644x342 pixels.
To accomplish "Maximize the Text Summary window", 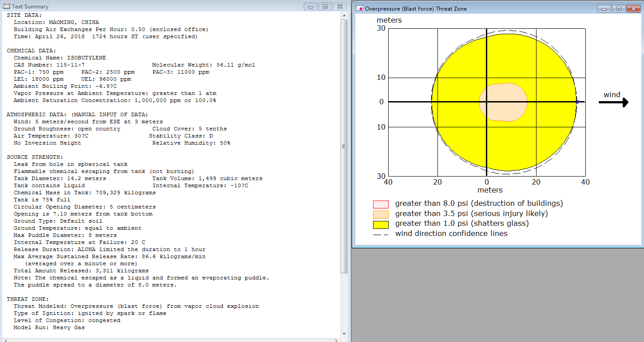I will (x=326, y=6).
